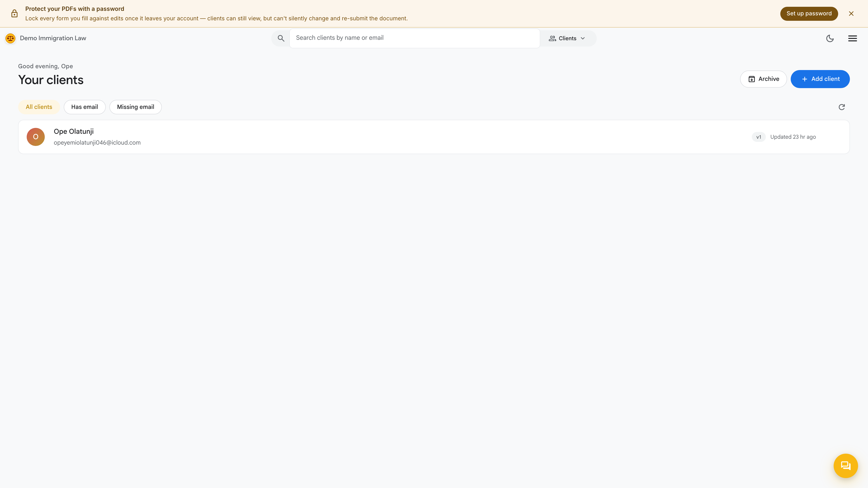The width and height of the screenshot is (868, 488).
Task: Click the lock icon in the banner
Action: click(14, 14)
